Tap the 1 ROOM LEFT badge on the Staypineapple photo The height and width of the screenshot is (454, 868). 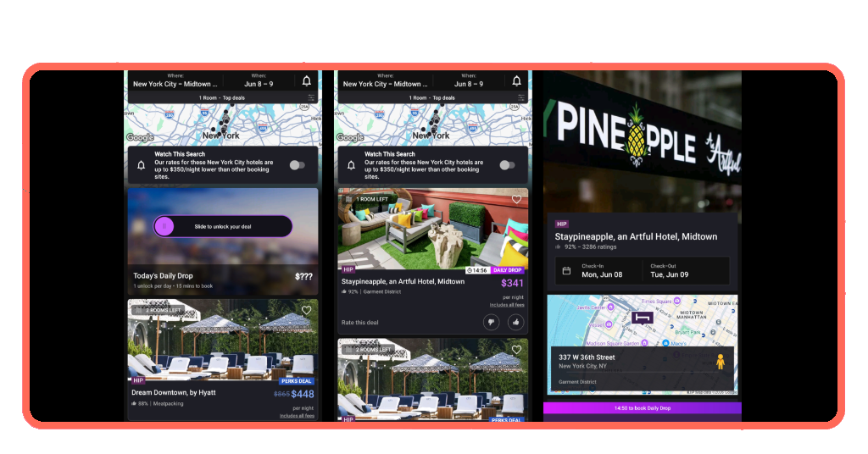coord(368,199)
